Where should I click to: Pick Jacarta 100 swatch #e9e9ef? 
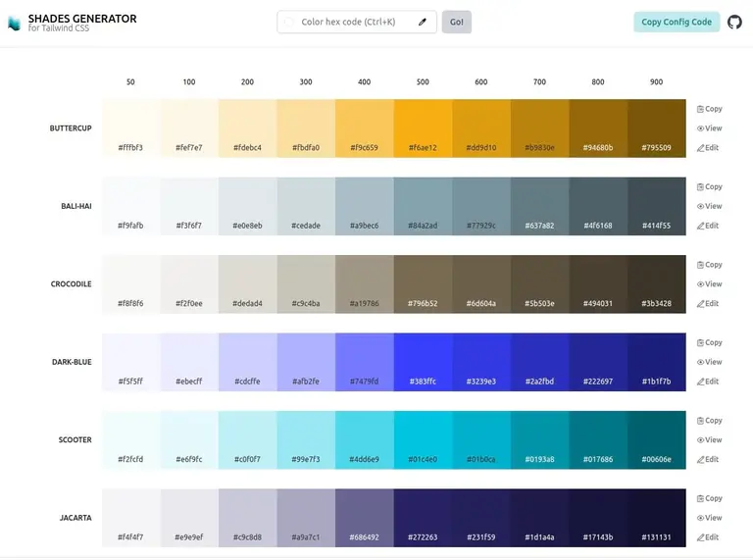point(189,518)
